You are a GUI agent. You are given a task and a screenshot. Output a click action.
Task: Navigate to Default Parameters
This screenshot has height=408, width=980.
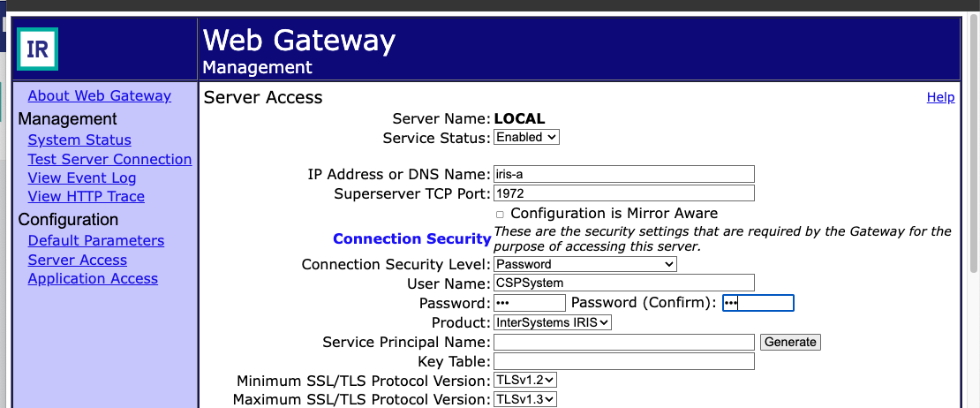[x=96, y=240]
